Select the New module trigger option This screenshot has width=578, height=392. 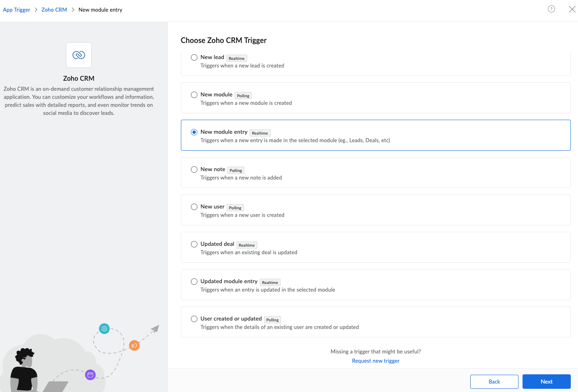pyautogui.click(x=194, y=95)
